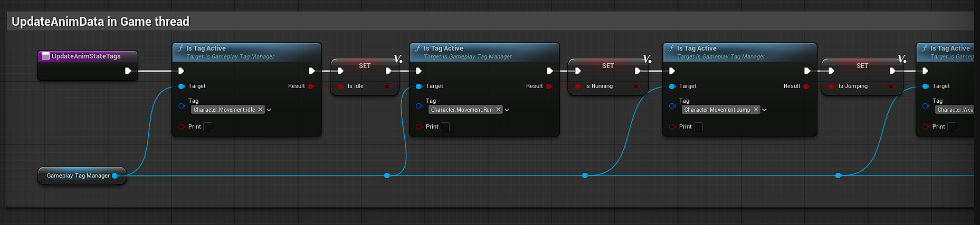Click the Gameplay Tag Manager output pin
Viewport: 980px width, 225px height.
(115, 175)
